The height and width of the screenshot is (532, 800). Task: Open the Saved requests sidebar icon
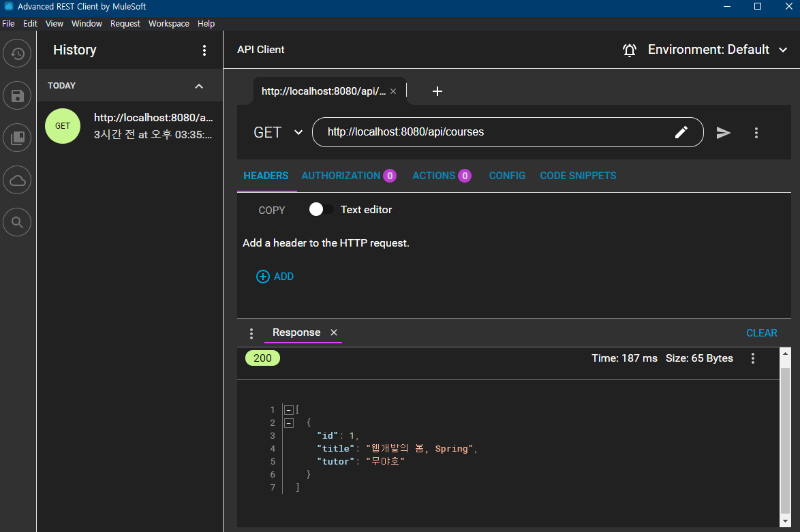(17, 96)
